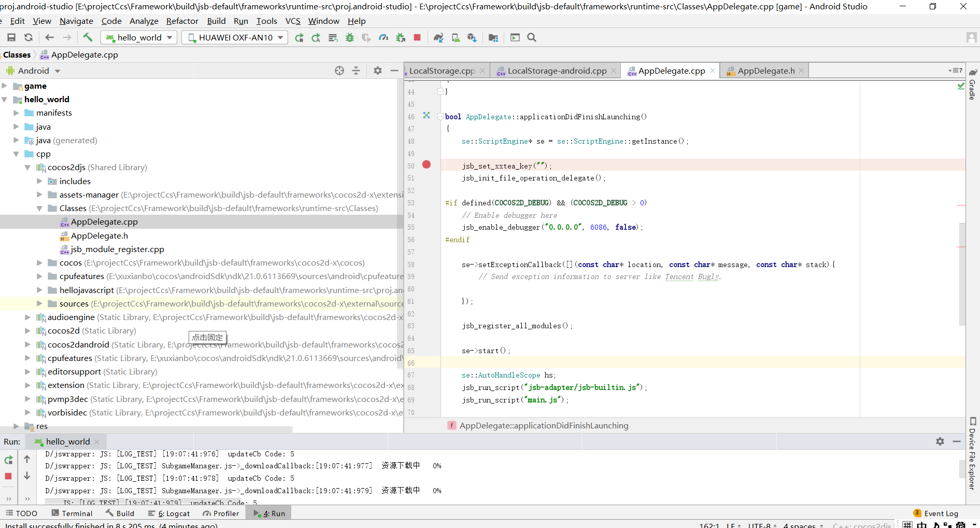Image resolution: width=980 pixels, height=528 pixels.
Task: Open the Profile app gauge icon
Action: [384, 37]
